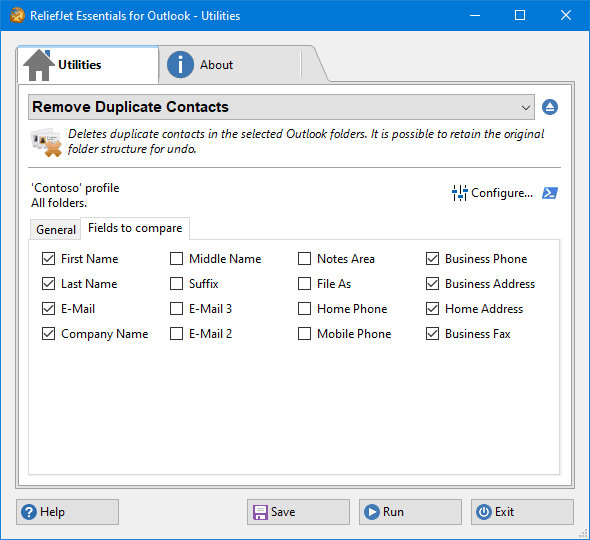Viewport: 590px width, 540px height.
Task: Open the Configure... link
Action: click(x=502, y=193)
